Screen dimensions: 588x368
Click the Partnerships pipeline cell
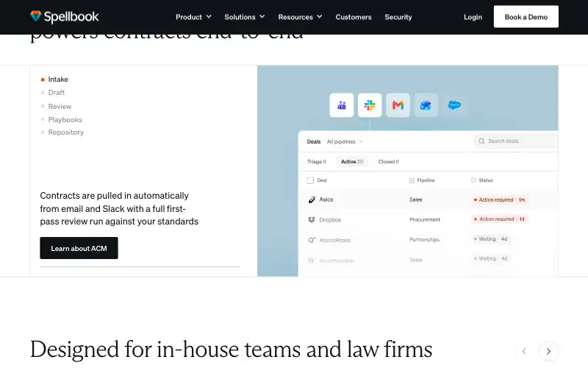coord(424,239)
